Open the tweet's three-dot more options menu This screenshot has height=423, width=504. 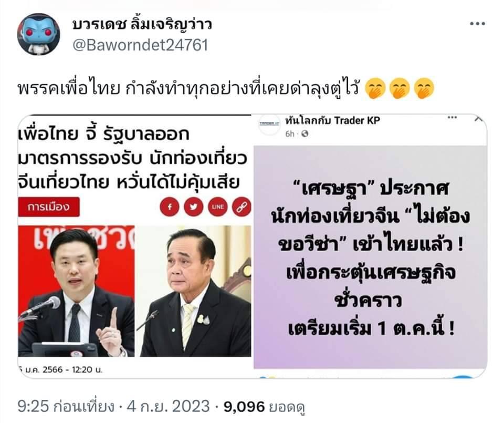pos(477,24)
